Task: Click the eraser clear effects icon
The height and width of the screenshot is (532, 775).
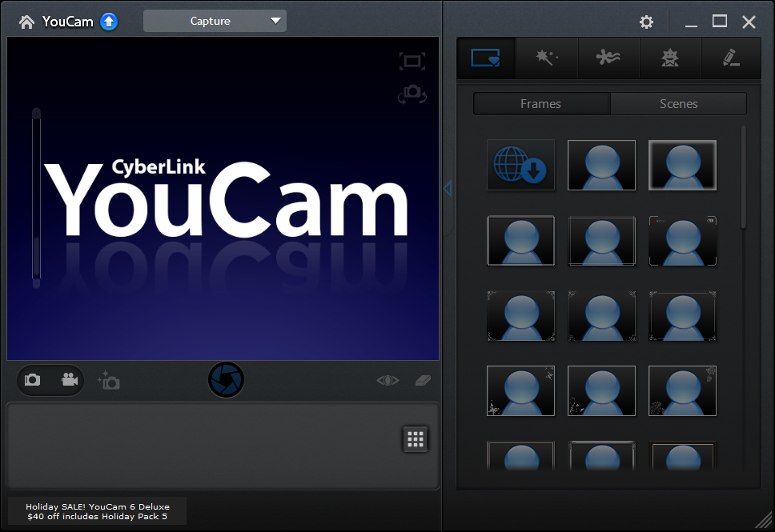Action: pyautogui.click(x=424, y=380)
